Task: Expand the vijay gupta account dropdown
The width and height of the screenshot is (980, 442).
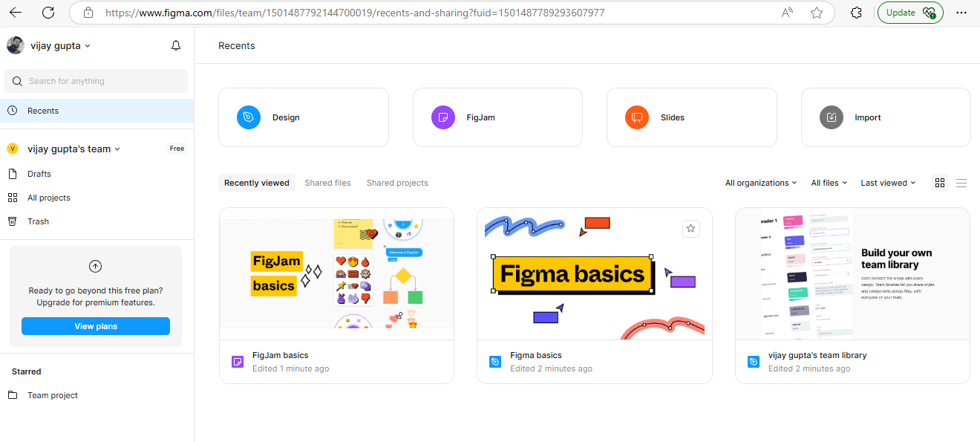Action: click(x=88, y=46)
